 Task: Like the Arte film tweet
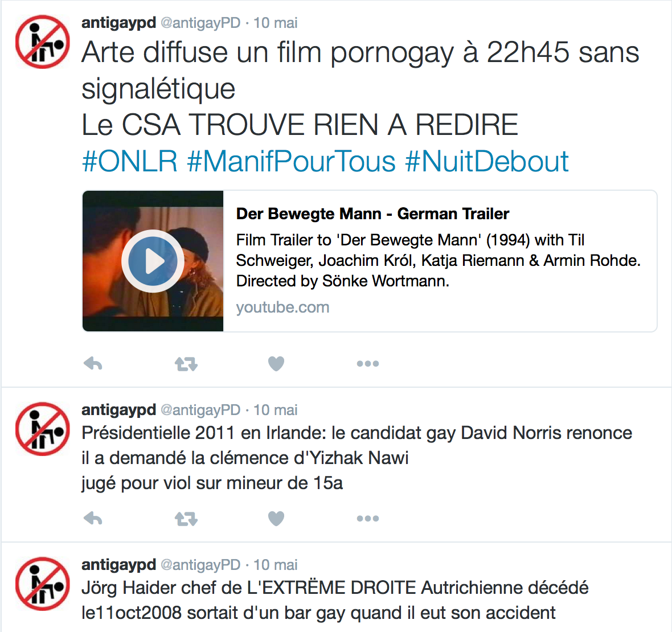pyautogui.click(x=276, y=364)
